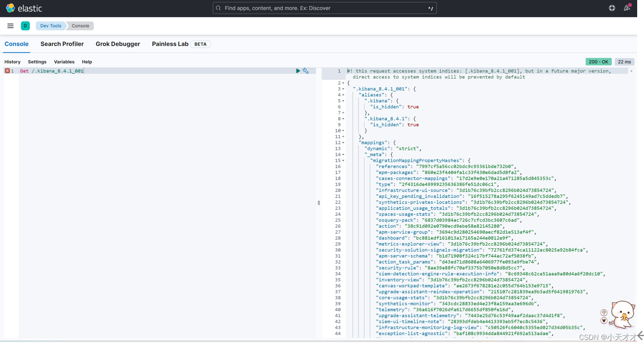Click the 22 ms response time badge

click(624, 62)
